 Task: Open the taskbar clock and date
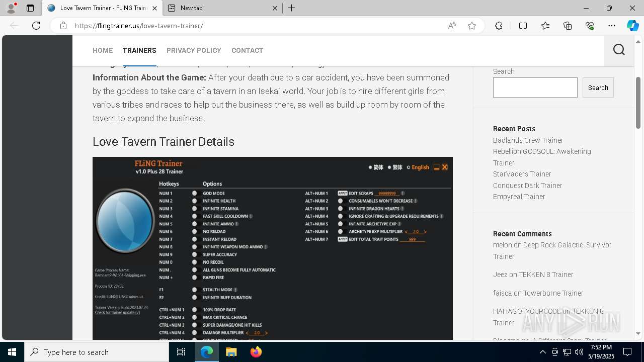point(601,352)
